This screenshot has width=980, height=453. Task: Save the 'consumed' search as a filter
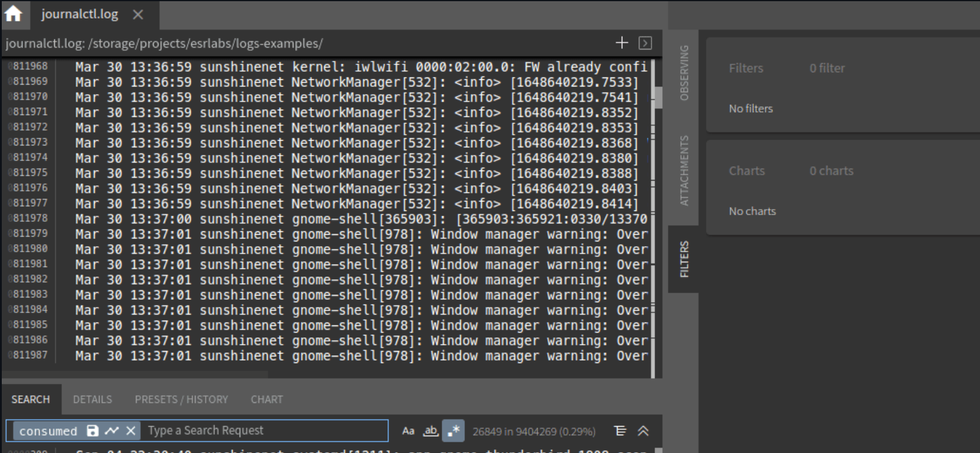pos(92,430)
